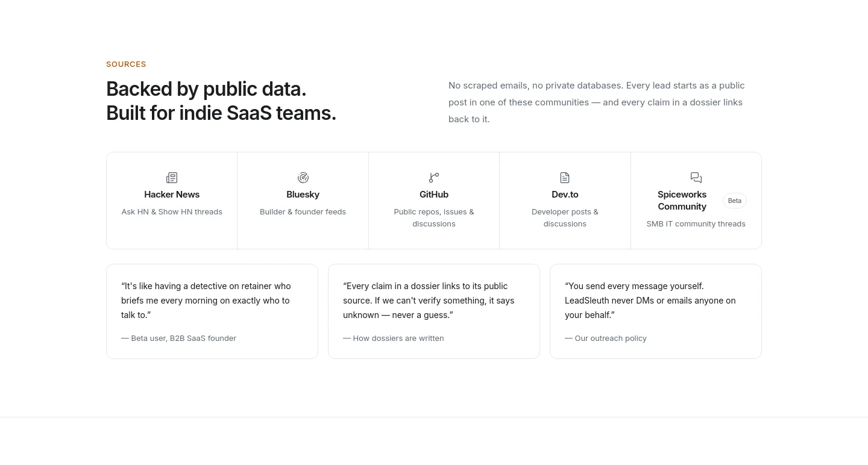The width and height of the screenshot is (868, 465).
Task: Select the GitHub card title
Action: [434, 195]
